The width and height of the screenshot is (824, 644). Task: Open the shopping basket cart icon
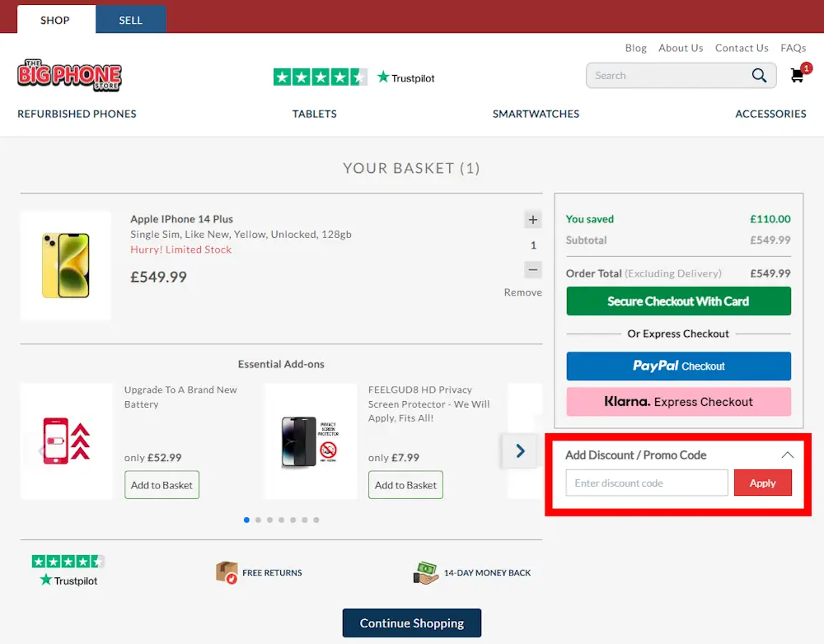point(797,75)
